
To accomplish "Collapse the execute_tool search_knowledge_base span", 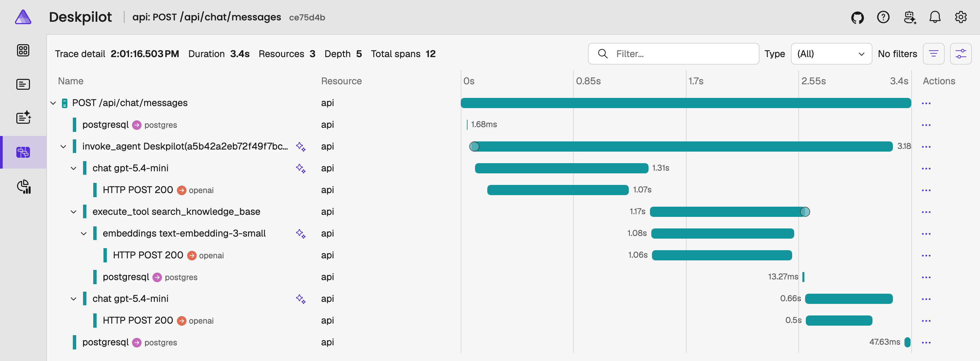I will click(x=73, y=212).
